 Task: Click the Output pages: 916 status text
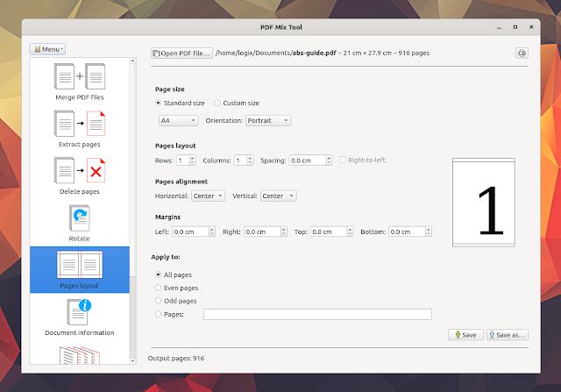pyautogui.click(x=176, y=358)
